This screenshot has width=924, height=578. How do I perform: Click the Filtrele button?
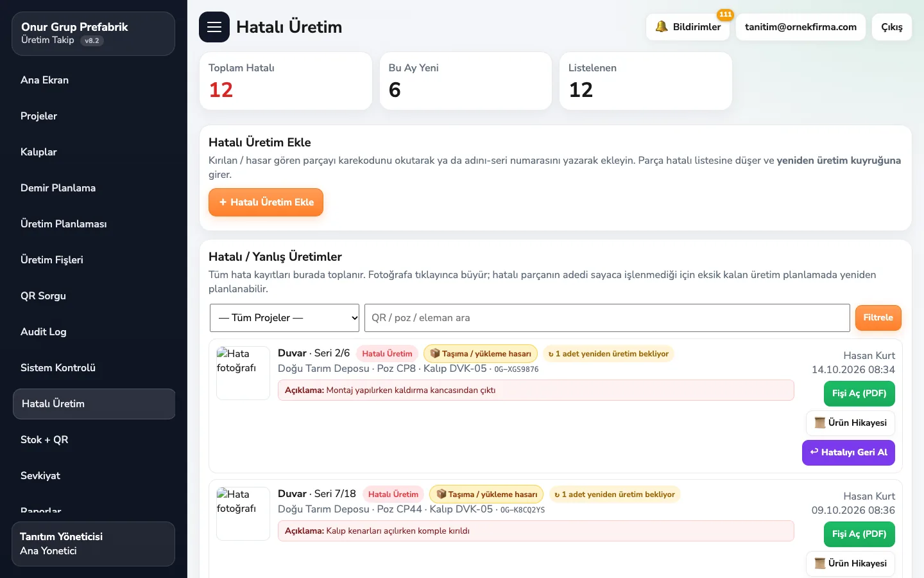(878, 318)
